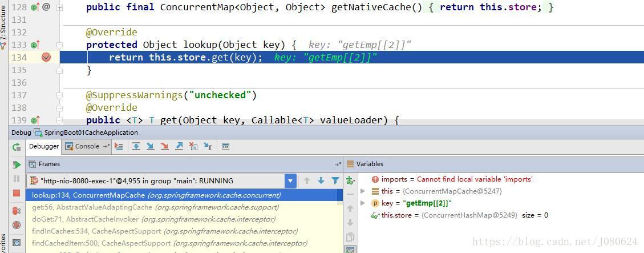This screenshot has width=644, height=253.
Task: Add a new watch in Variables
Action: [350, 180]
